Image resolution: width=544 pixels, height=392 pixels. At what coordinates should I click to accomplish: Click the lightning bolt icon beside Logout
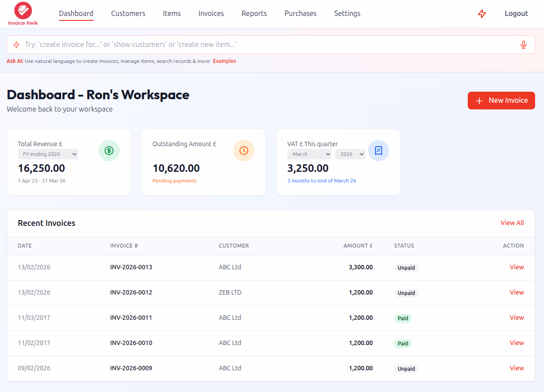click(x=482, y=14)
